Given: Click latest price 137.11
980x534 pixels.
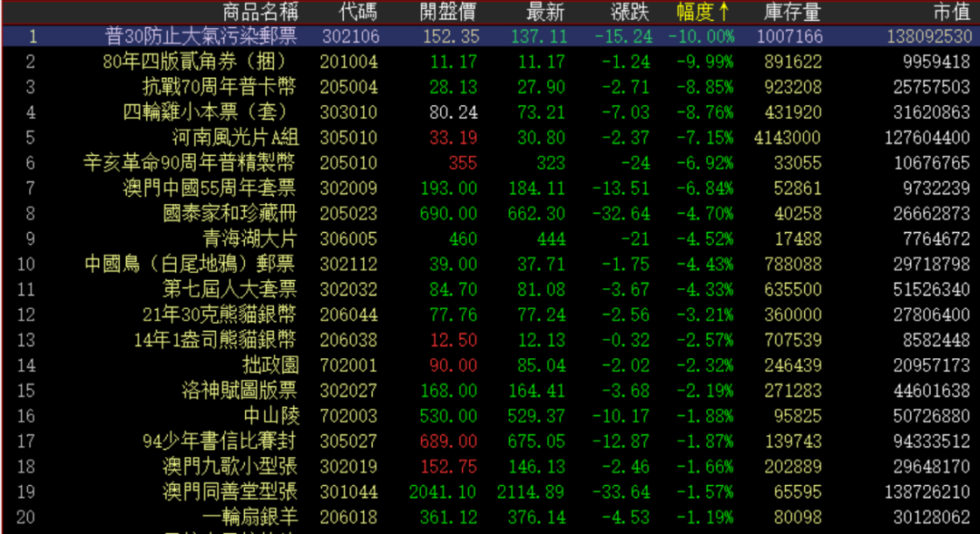Looking at the screenshot, I should (x=539, y=36).
